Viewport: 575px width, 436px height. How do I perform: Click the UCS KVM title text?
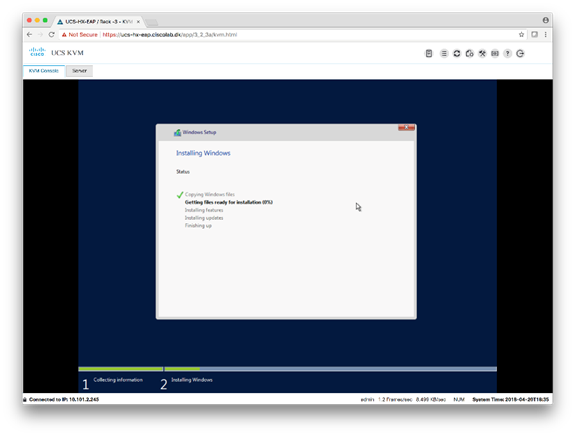[x=67, y=53]
